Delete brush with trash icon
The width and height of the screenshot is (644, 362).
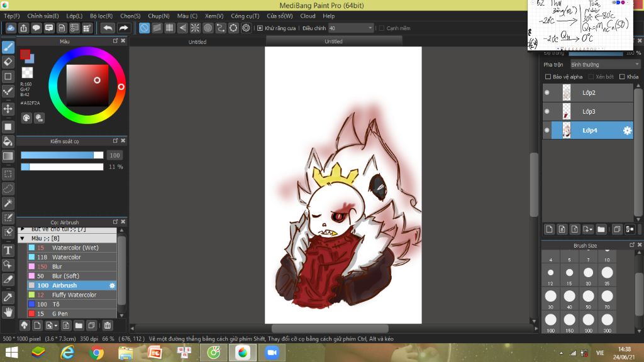[x=108, y=326]
